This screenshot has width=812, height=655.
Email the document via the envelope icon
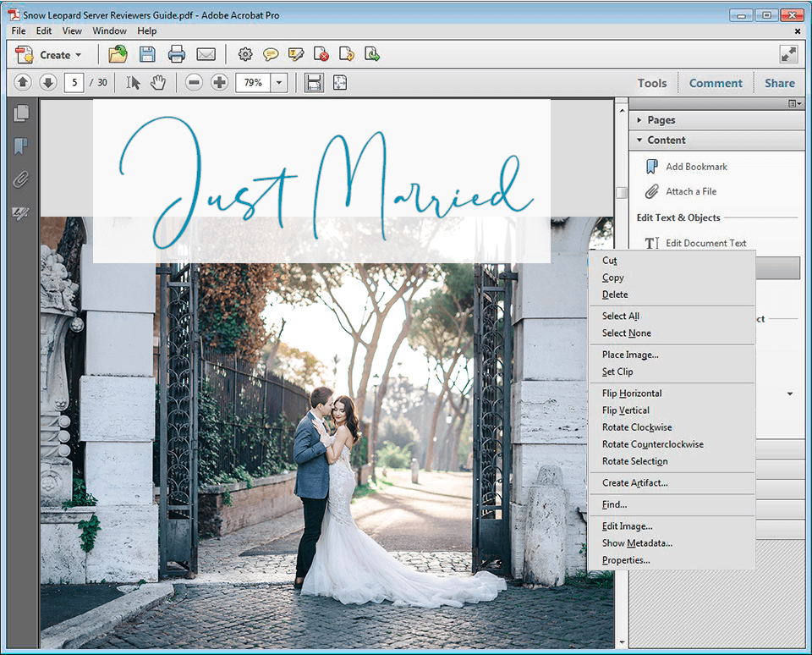[x=206, y=54]
